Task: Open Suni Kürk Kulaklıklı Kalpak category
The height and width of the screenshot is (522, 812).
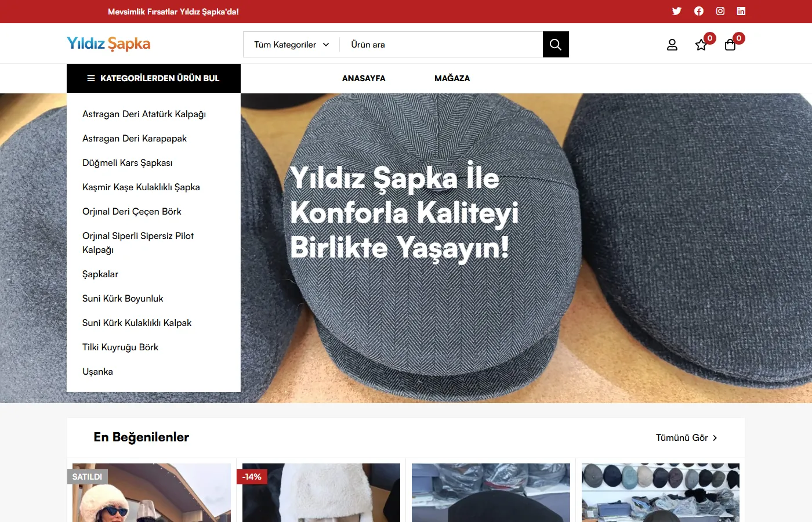Action: (137, 323)
